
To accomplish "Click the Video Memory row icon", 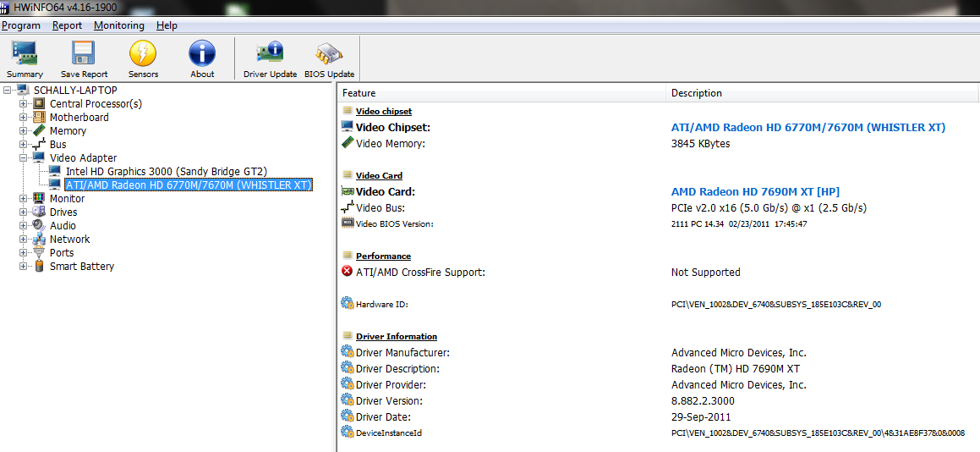I will point(348,143).
